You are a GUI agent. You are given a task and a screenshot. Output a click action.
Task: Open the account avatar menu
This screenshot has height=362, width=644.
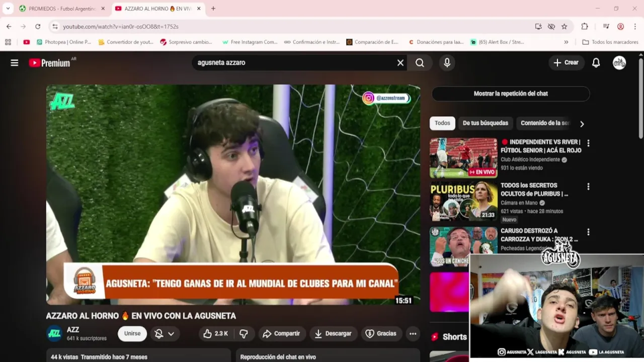(x=619, y=63)
